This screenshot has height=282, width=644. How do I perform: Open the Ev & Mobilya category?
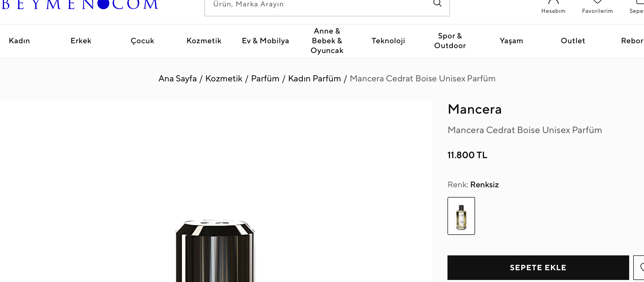coord(266,41)
